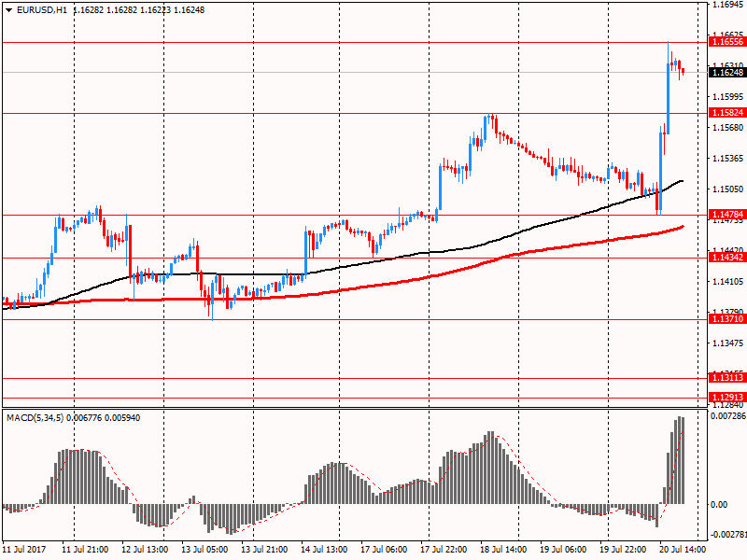The height and width of the screenshot is (560, 747).
Task: Click the 1.14105 price scale value
Action: (x=728, y=282)
